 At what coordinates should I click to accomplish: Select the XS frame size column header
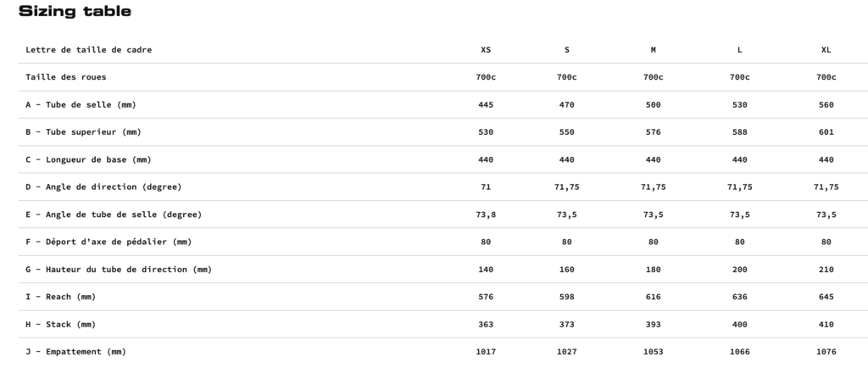pyautogui.click(x=486, y=50)
